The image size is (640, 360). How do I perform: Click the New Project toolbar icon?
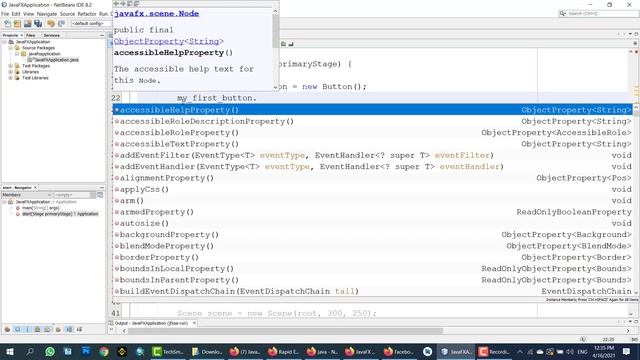pos(17,24)
